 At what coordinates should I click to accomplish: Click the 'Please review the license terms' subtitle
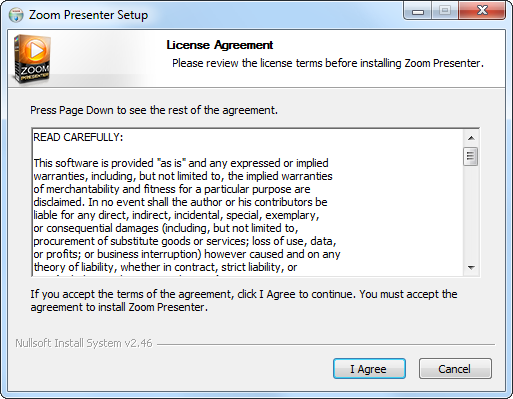coord(328,63)
